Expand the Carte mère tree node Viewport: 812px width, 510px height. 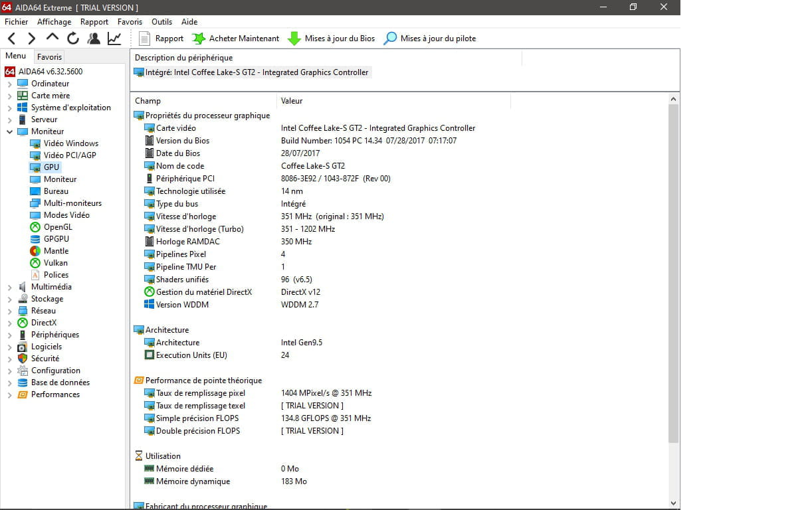point(9,96)
